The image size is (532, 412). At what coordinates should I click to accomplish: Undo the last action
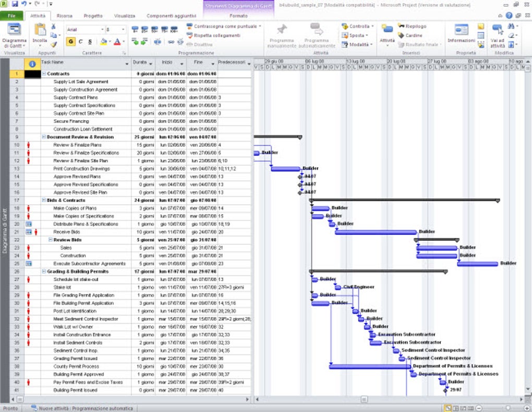[24, 4]
